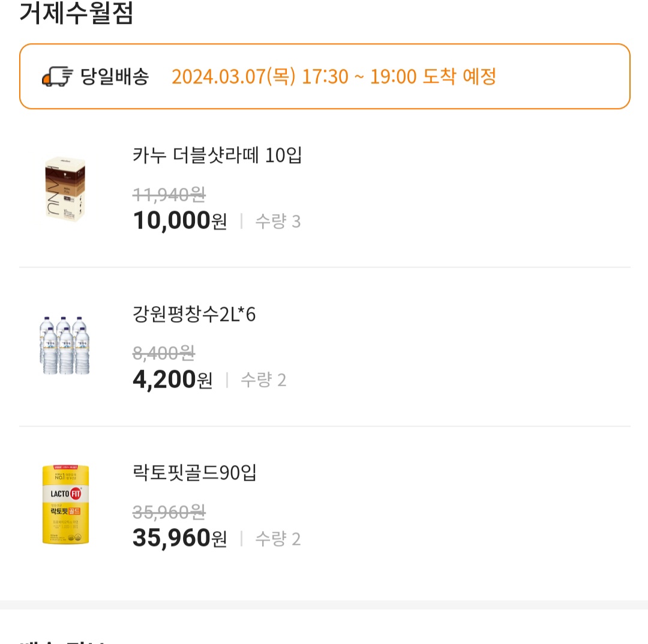Screen dimensions: 648x644
Task: Click the 수량 3 quantity for 카누 라떼
Action: [x=277, y=221]
